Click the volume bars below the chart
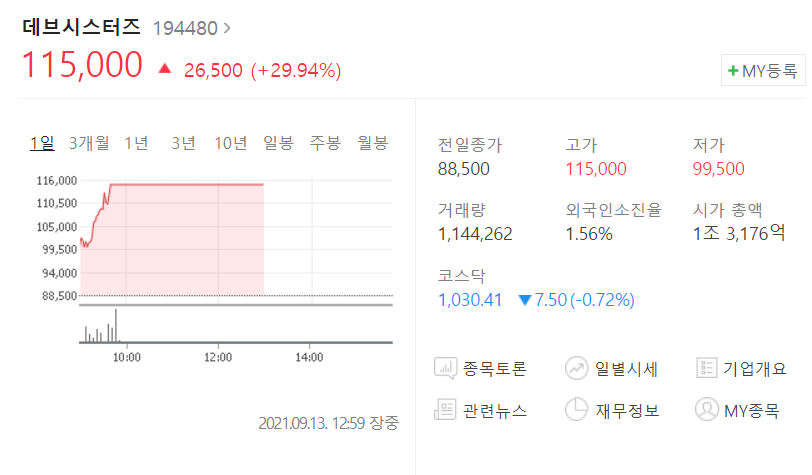The image size is (812, 475). (x=100, y=330)
